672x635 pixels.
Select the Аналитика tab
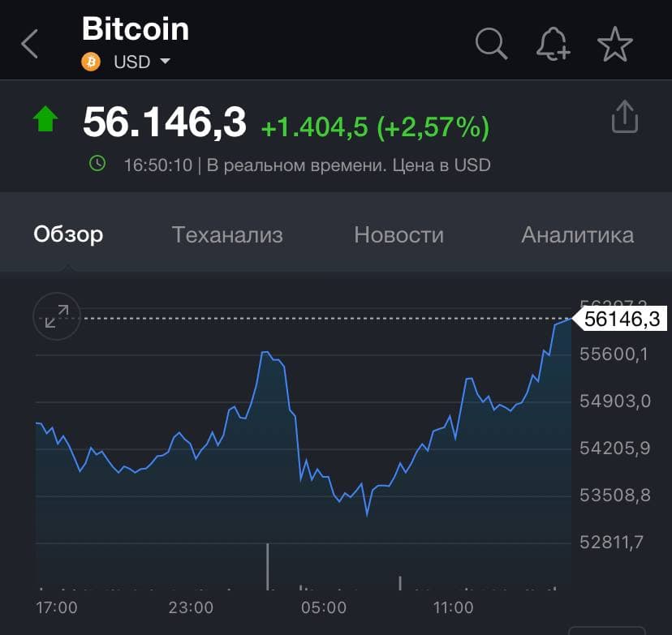point(577,234)
